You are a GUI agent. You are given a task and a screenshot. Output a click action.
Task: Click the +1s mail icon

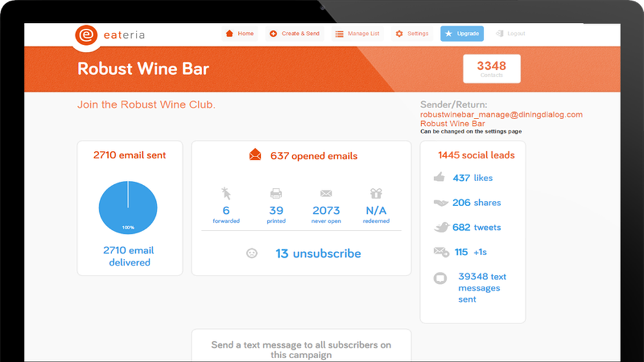click(x=442, y=251)
